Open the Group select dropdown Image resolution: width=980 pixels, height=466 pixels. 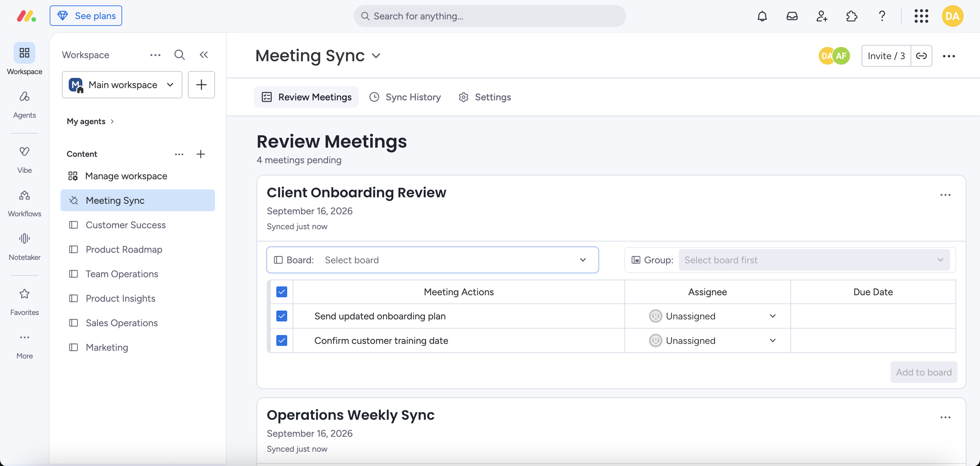[x=814, y=260]
